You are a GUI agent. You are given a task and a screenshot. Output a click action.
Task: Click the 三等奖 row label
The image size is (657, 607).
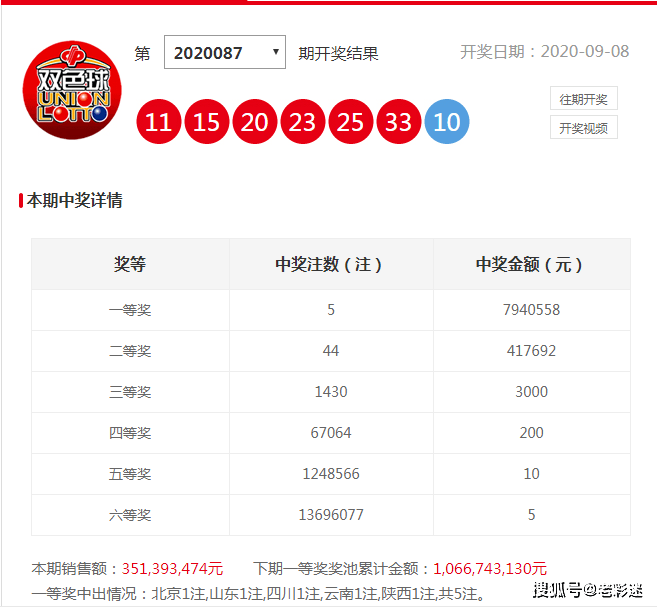(x=130, y=392)
